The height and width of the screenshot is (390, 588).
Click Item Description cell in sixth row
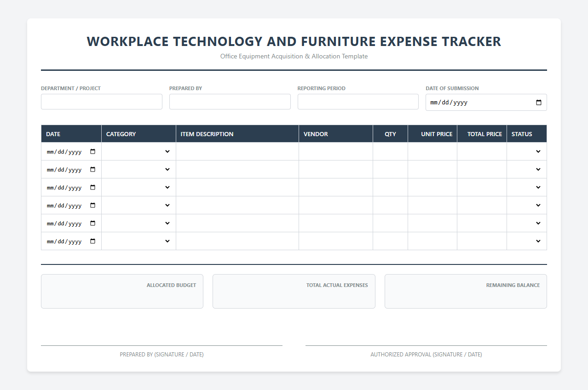pos(237,241)
